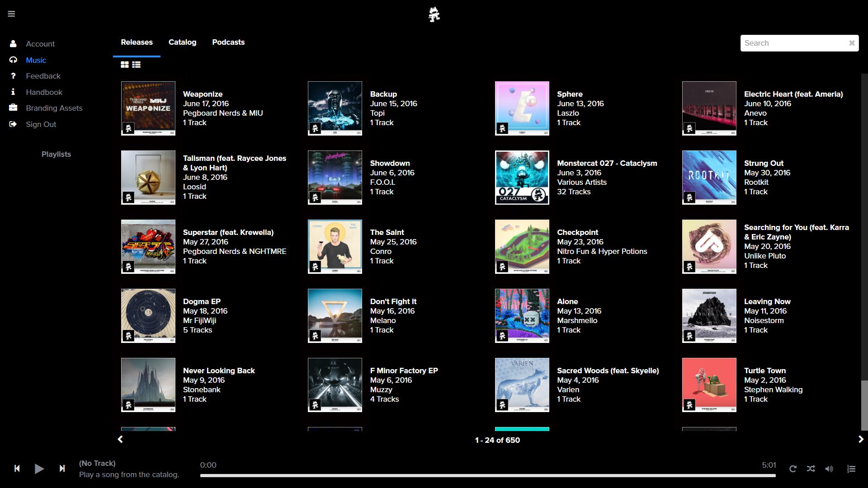Select the Podcasts tab

[x=228, y=42]
